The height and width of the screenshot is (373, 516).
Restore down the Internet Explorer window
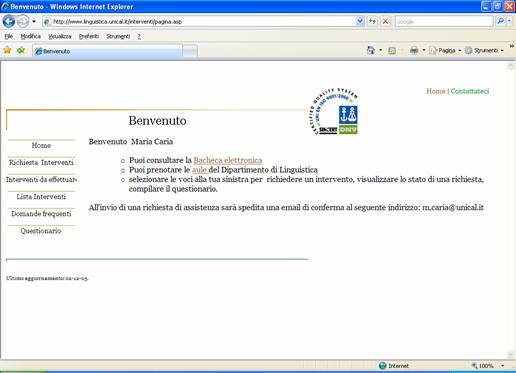[498, 6]
